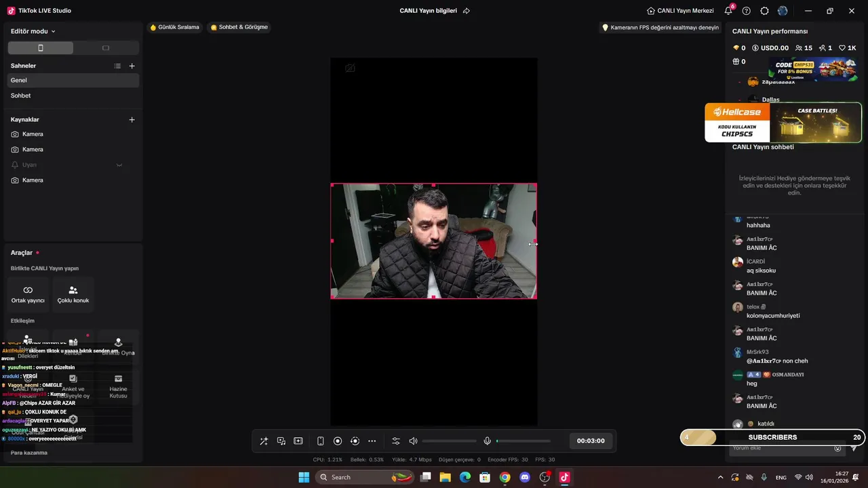Switch to landscape layout mode
The height and width of the screenshot is (488, 868).
point(106,48)
